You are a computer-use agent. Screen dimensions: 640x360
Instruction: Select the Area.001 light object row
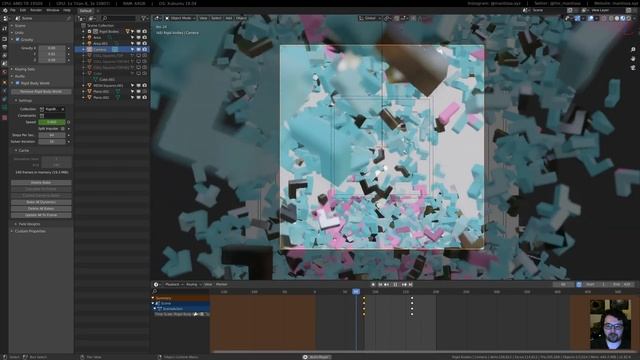point(112,43)
